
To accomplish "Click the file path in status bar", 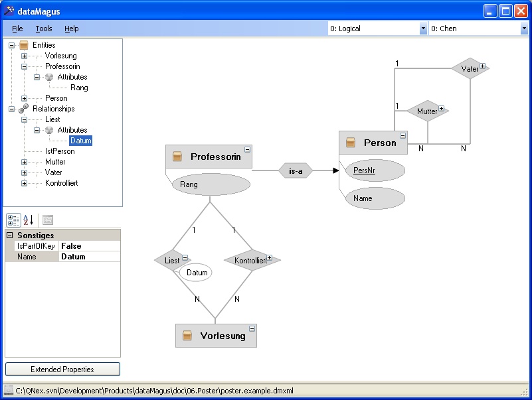I will pos(154,391).
